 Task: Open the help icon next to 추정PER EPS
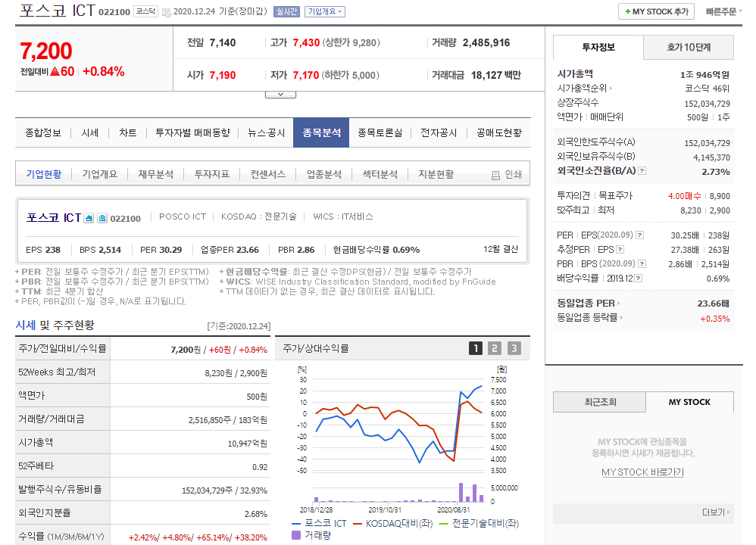[x=620, y=250]
